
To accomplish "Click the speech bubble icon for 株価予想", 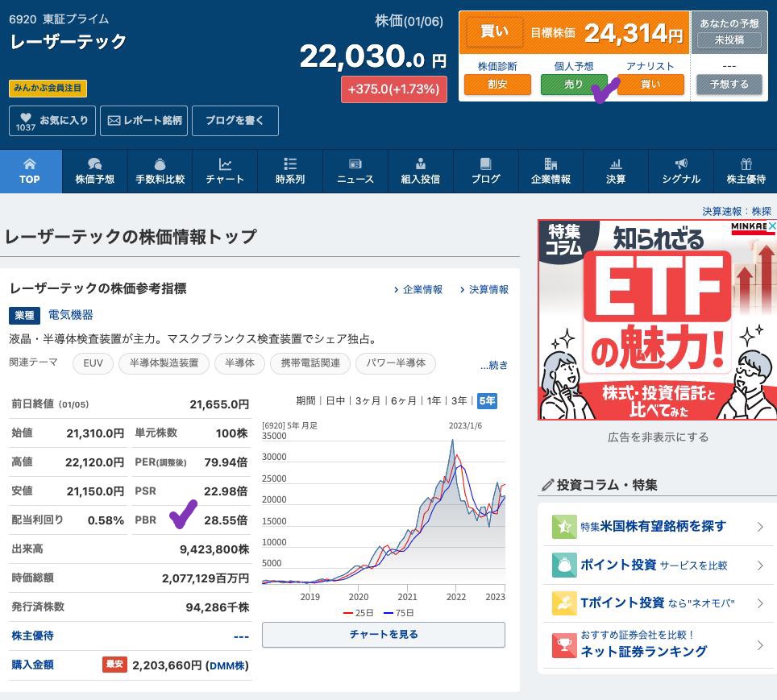I will click(94, 164).
